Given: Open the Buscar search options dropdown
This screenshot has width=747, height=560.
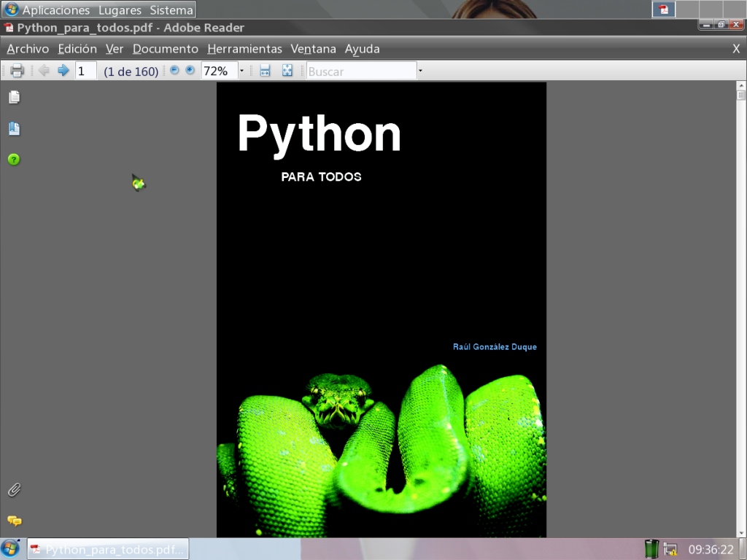Looking at the screenshot, I should [x=420, y=71].
